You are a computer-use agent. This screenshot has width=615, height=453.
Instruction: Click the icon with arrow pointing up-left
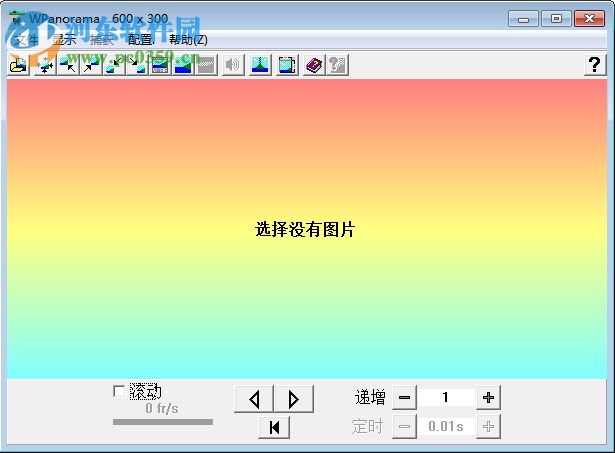tap(68, 65)
